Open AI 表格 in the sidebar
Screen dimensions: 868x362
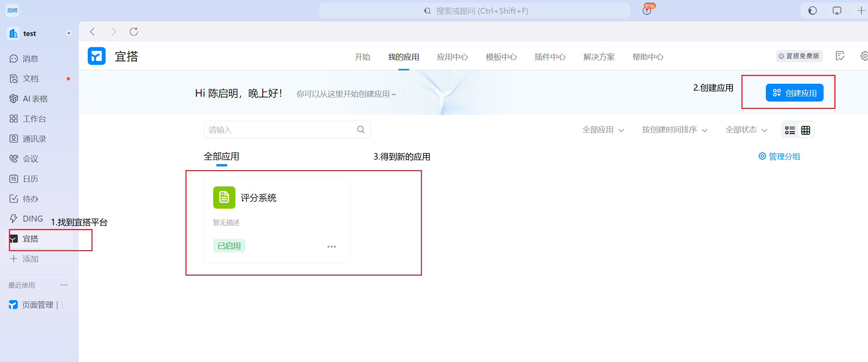point(35,99)
